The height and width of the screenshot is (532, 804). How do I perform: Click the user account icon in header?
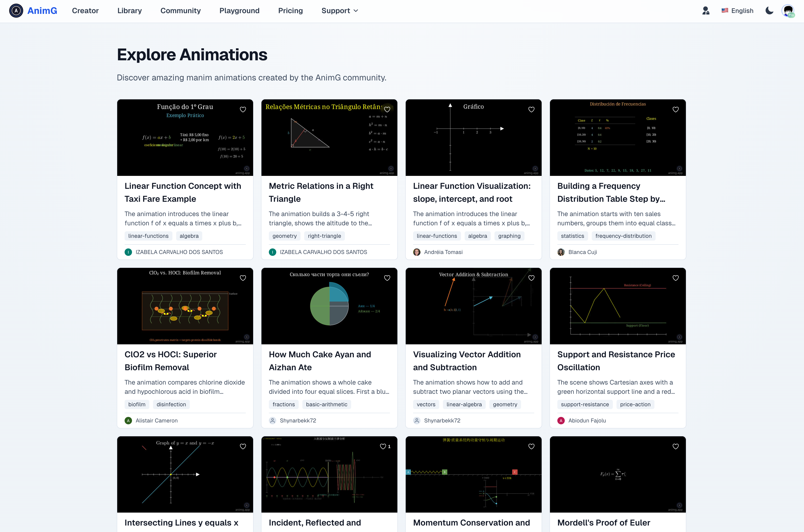(x=706, y=11)
